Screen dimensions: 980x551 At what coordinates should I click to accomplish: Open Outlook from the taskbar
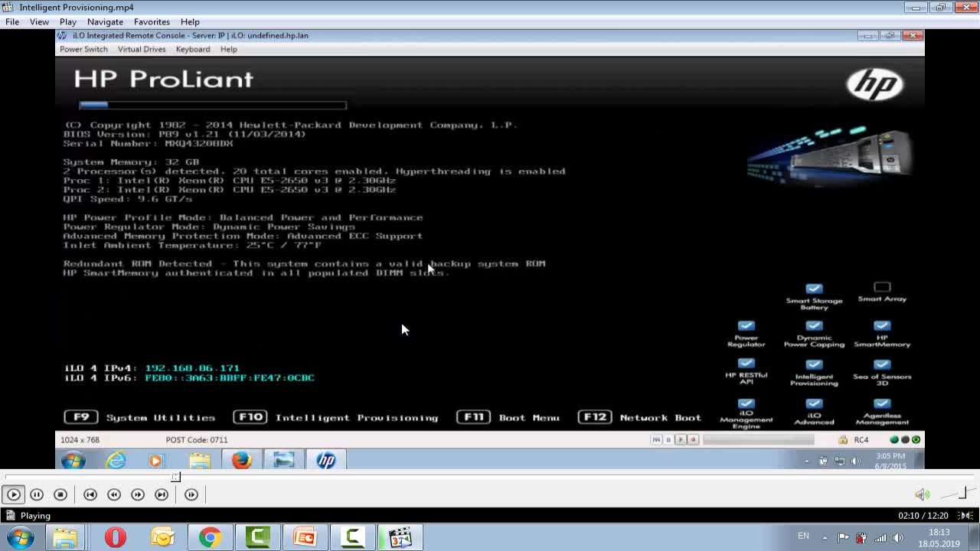(x=162, y=537)
